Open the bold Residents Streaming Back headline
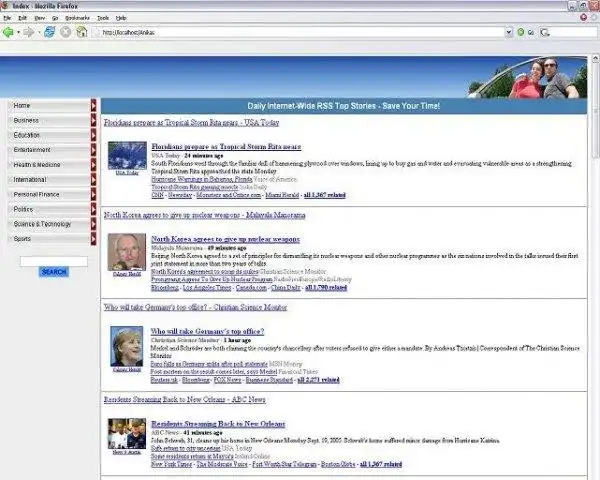Image resolution: width=600 pixels, height=480 pixels. click(x=218, y=424)
